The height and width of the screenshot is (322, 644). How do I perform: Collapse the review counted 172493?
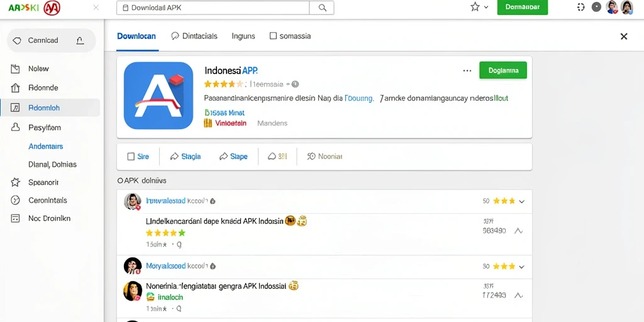pyautogui.click(x=518, y=296)
